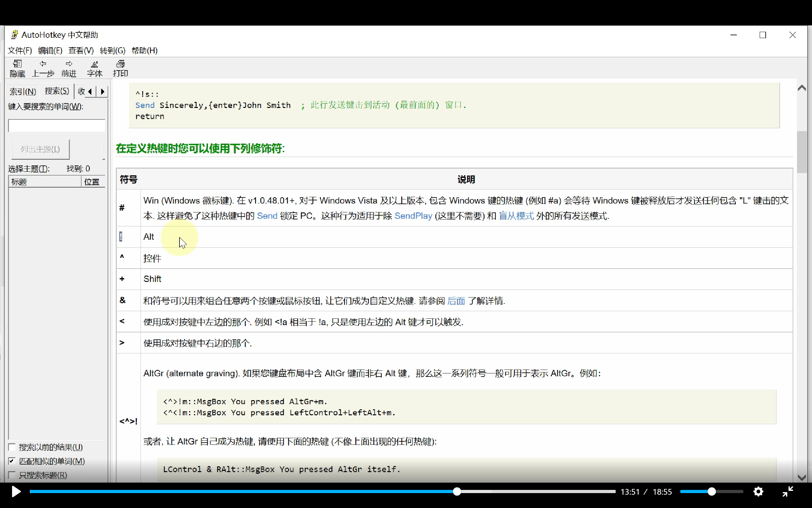The image size is (812, 508).
Task: Open the 帮助(H) menu
Action: tap(144, 50)
